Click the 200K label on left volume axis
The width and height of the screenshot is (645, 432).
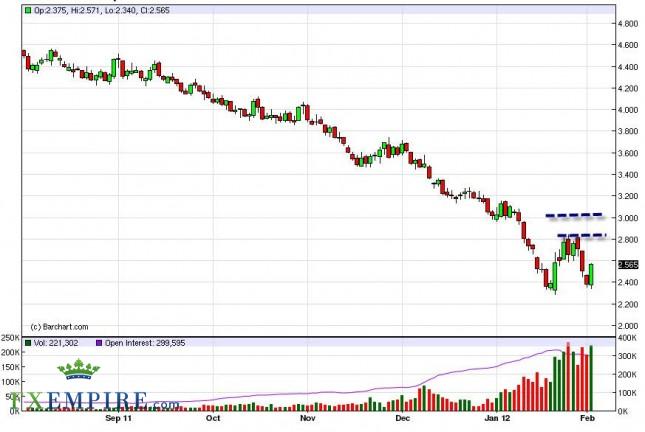pos(10,353)
